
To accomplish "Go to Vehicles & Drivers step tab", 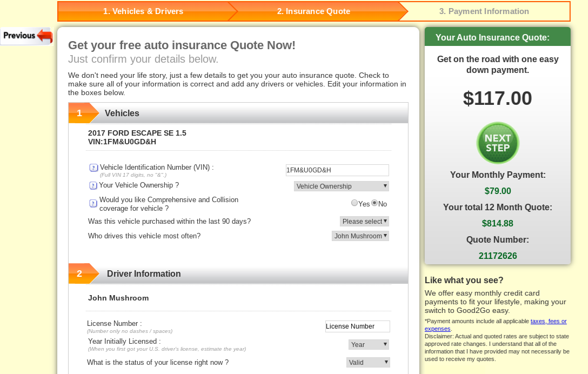I will point(143,11).
